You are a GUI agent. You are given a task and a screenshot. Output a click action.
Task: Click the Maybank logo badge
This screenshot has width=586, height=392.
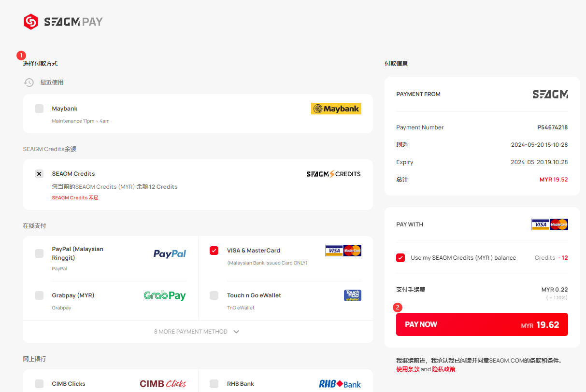point(336,109)
